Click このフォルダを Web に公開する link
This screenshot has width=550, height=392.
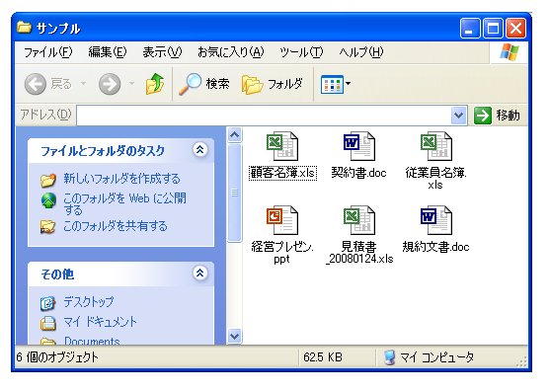click(x=124, y=204)
